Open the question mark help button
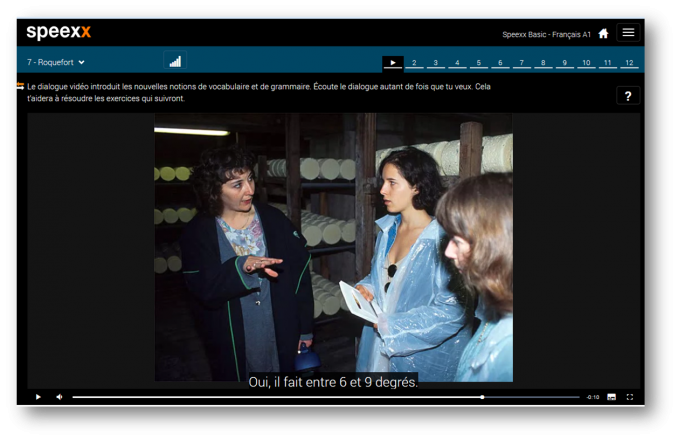The width and height of the screenshot is (678, 440). click(x=628, y=96)
